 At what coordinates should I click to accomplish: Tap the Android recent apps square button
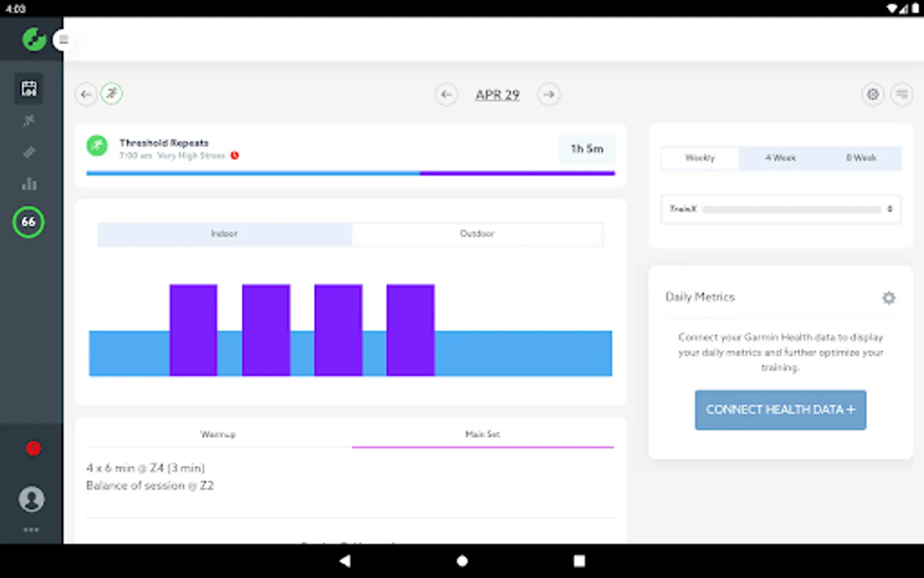579,561
